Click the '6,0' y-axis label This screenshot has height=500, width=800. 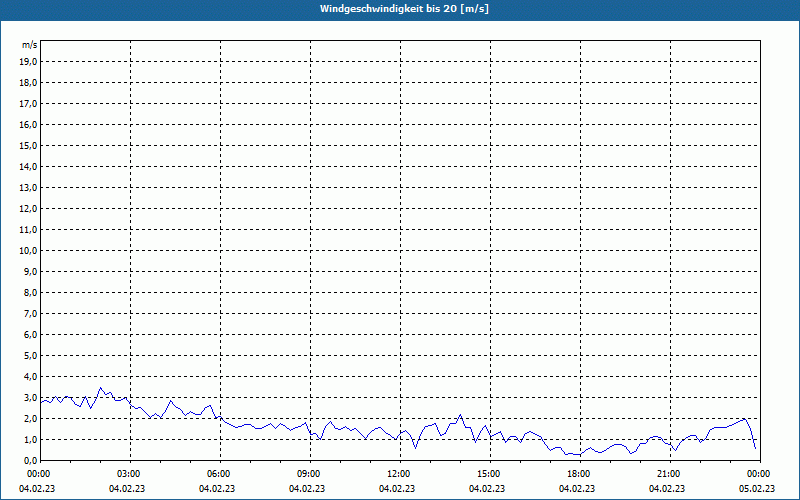pyautogui.click(x=31, y=334)
